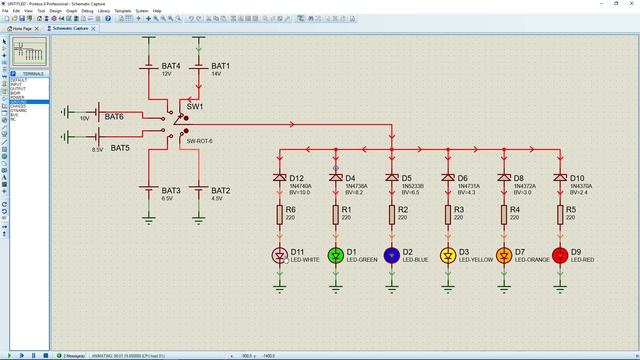Open the blue Help question-mark icon

pos(108,19)
